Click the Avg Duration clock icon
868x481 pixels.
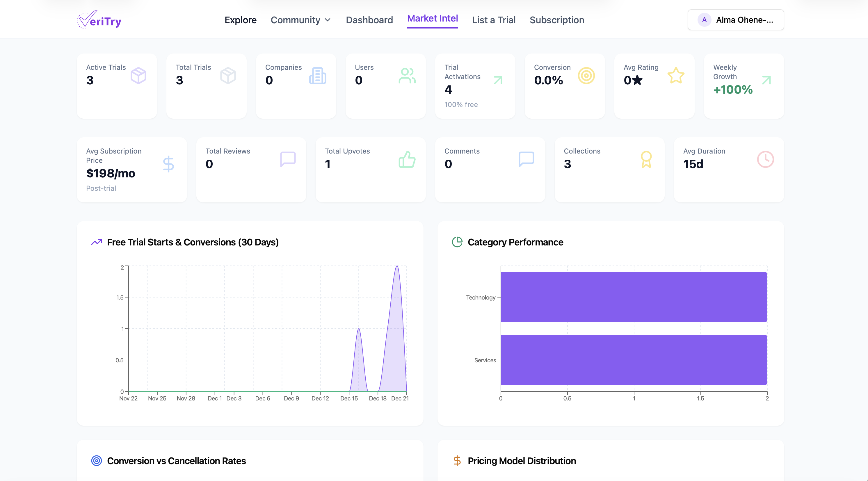(x=765, y=159)
